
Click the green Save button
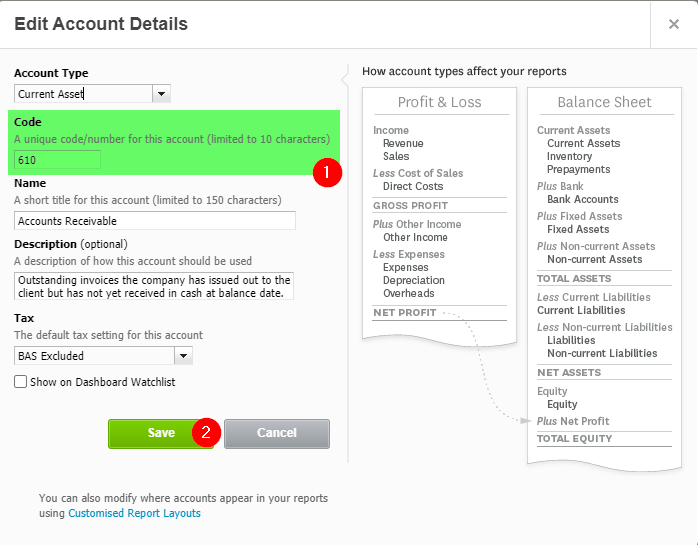coord(161,433)
